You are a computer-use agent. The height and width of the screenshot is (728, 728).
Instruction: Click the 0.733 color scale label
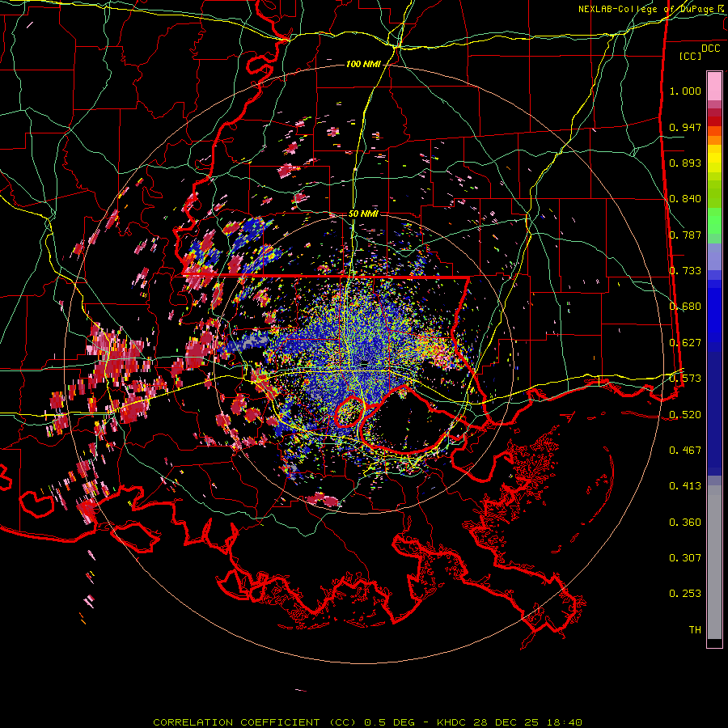click(685, 271)
